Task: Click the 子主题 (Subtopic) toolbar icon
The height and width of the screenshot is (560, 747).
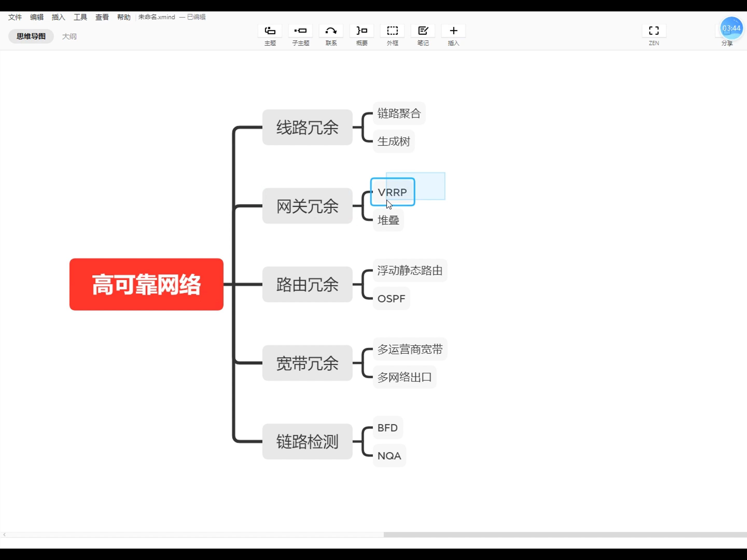Action: click(300, 31)
